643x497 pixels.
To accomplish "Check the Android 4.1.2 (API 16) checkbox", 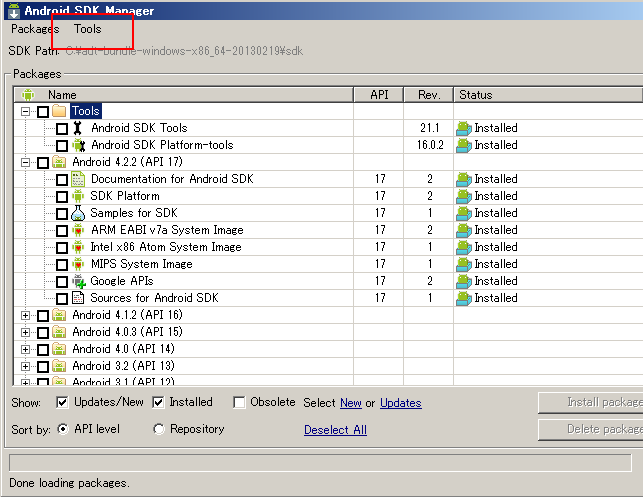I will [x=43, y=316].
